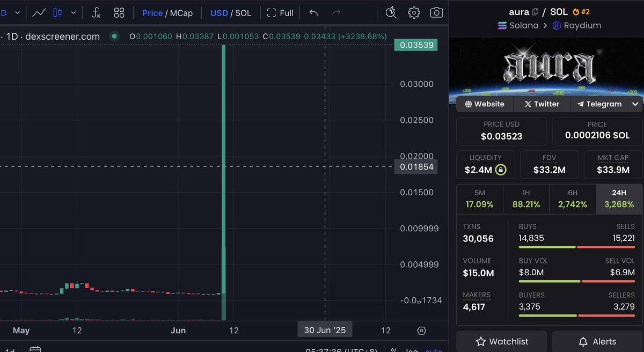Toggle auto scale on price axis
The height and width of the screenshot is (352, 644).
[x=434, y=350]
